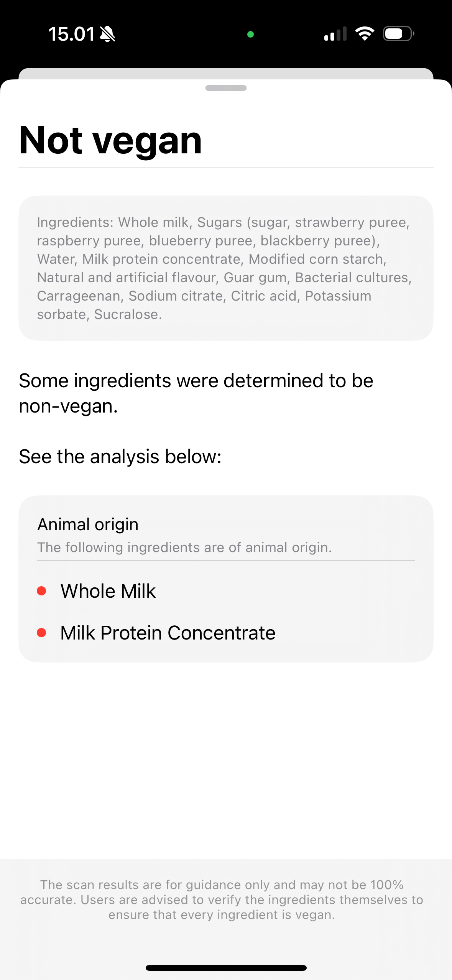Click red dot beside Milk Protein Concentrate
The width and height of the screenshot is (452, 980).
coord(41,633)
